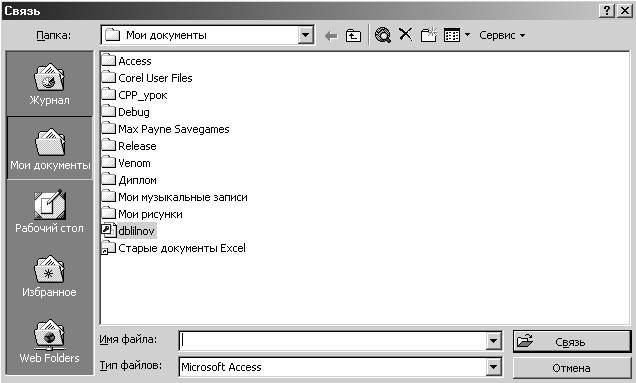Open Web Folders location

49,341
